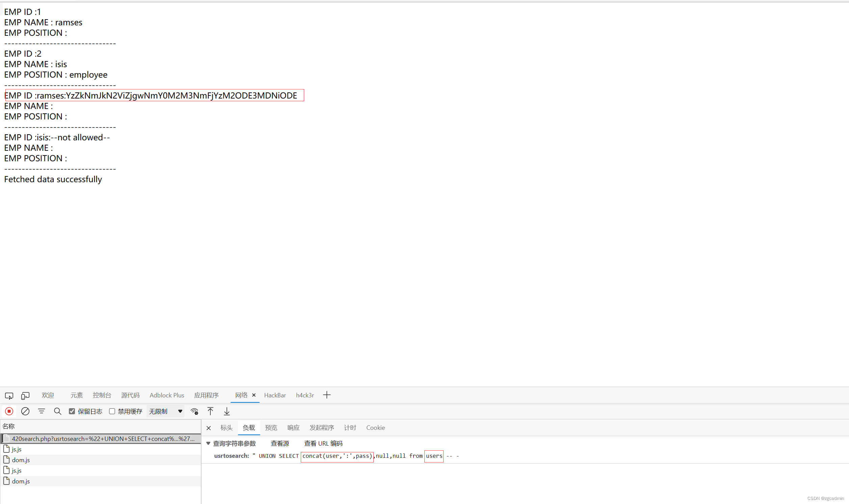Show the 预览 request tab
Image resolution: width=849 pixels, height=504 pixels.
[271, 427]
